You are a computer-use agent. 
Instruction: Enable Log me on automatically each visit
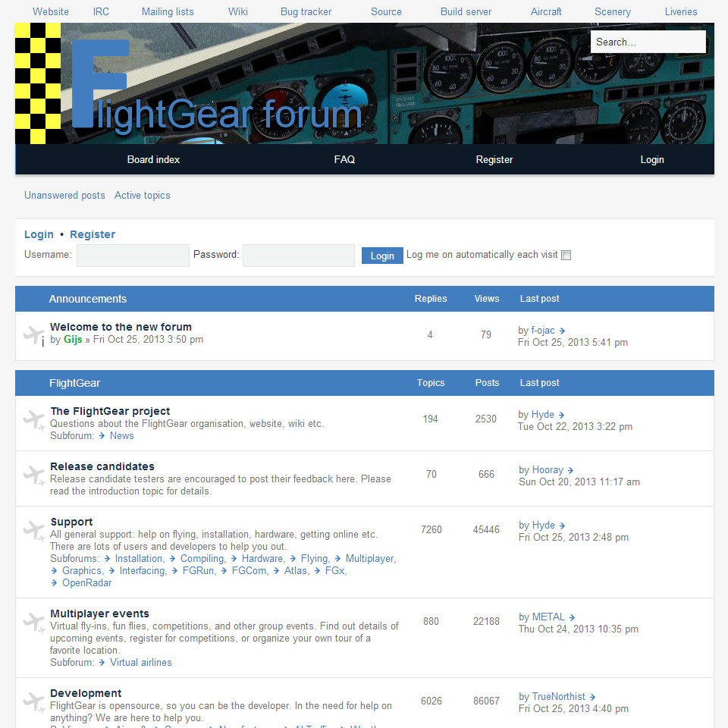click(x=566, y=256)
